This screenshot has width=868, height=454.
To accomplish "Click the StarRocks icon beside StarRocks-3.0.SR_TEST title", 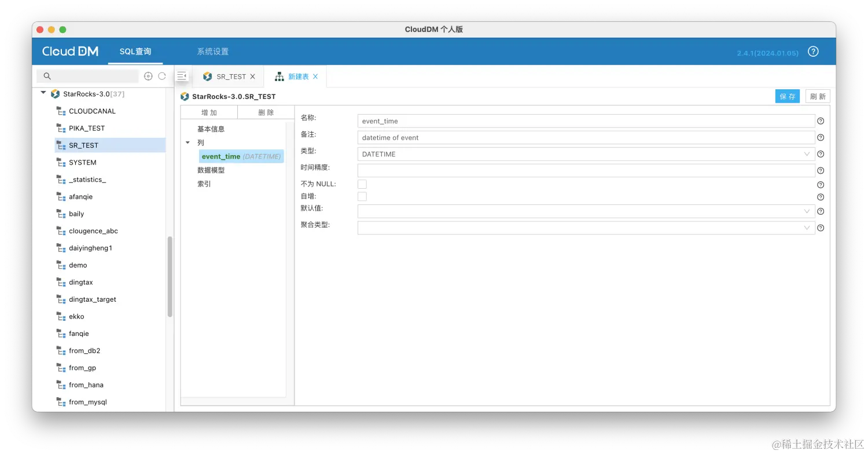I will [x=185, y=97].
